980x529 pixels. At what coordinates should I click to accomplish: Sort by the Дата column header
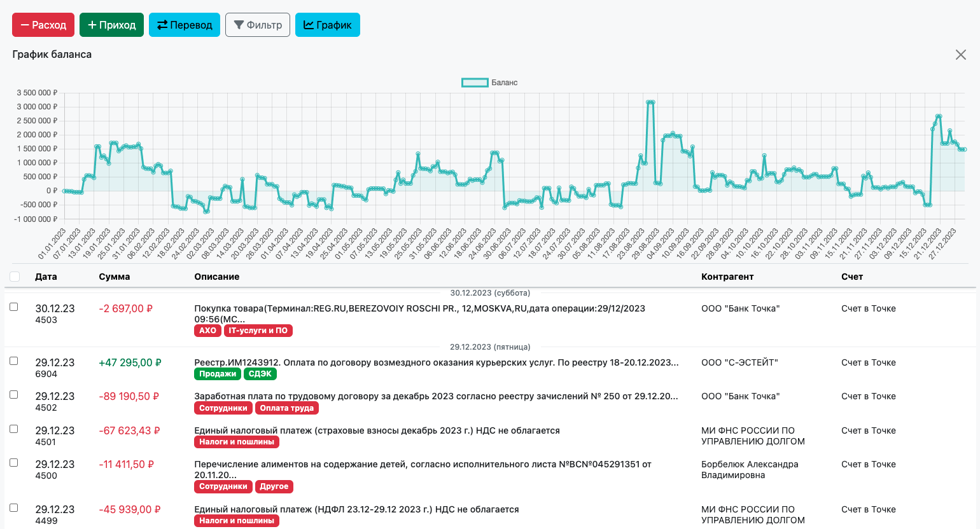pyautogui.click(x=46, y=277)
